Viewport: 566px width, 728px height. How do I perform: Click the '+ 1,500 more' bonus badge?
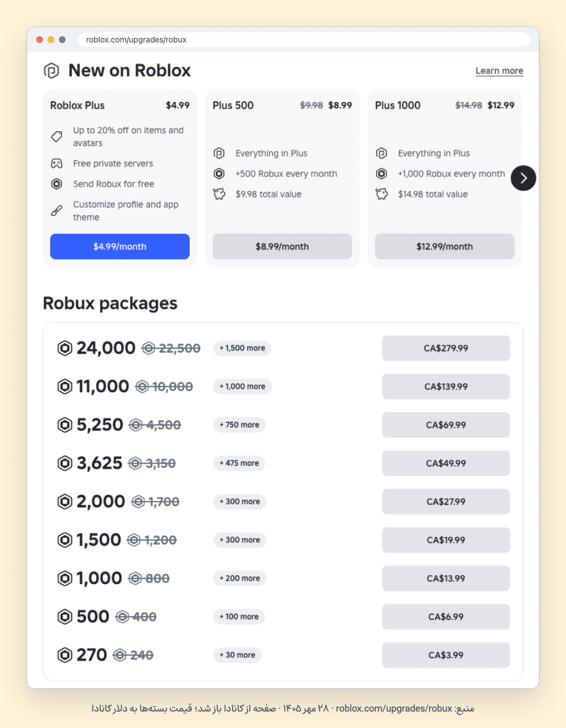[x=242, y=348]
